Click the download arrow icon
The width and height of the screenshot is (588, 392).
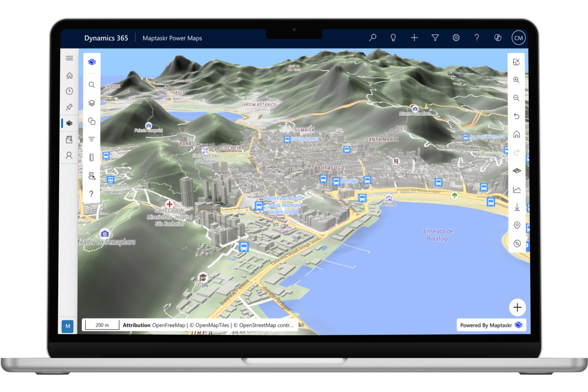click(x=517, y=207)
